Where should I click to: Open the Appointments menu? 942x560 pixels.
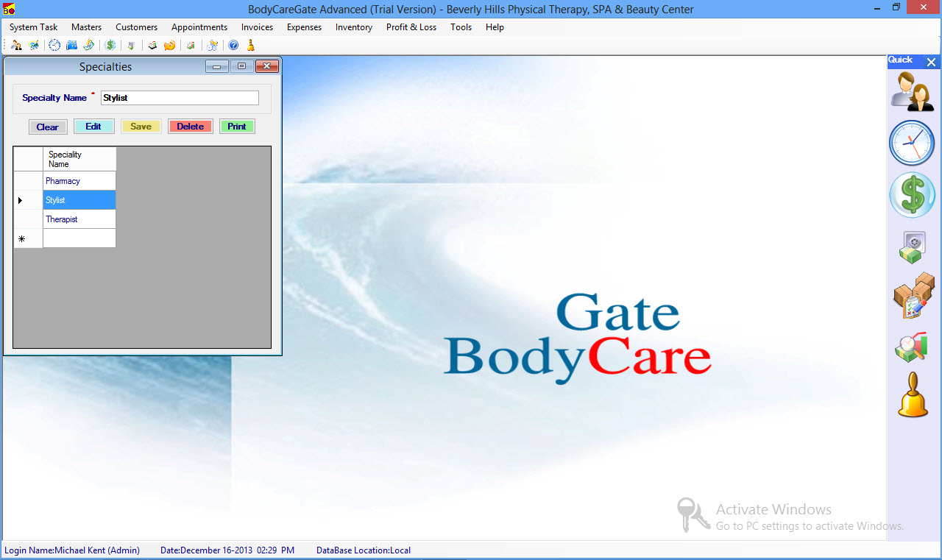coord(199,27)
